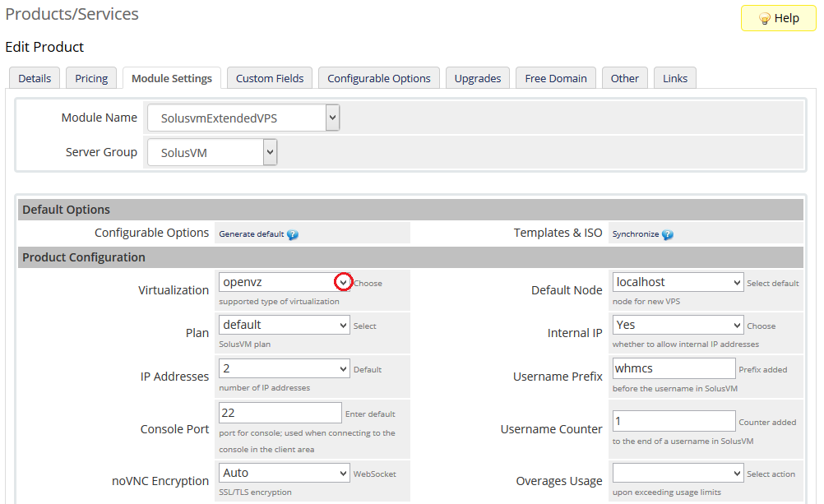Screen dimensions: 824x504
Task: Open the Other tab
Action: coord(625,78)
